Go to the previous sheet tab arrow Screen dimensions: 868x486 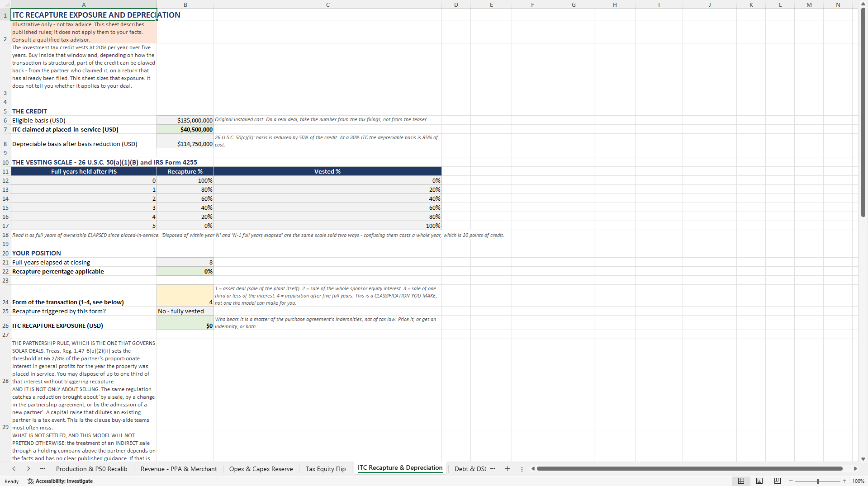pyautogui.click(x=14, y=469)
